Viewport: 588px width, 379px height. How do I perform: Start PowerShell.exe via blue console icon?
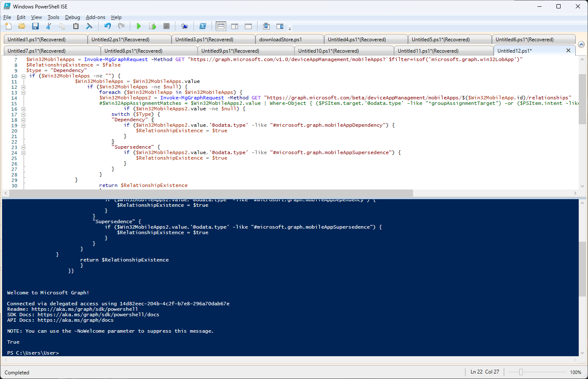203,26
